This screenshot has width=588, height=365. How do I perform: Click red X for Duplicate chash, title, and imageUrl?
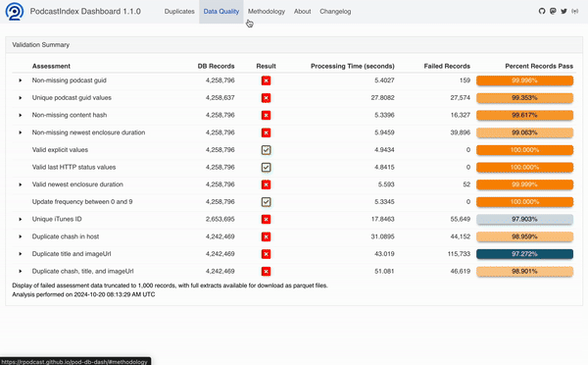(266, 272)
